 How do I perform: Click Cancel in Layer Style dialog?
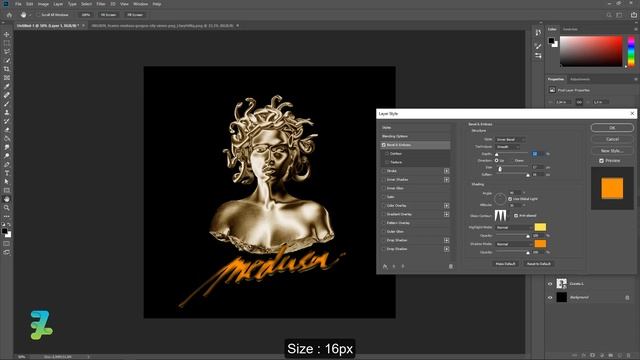[612, 139]
